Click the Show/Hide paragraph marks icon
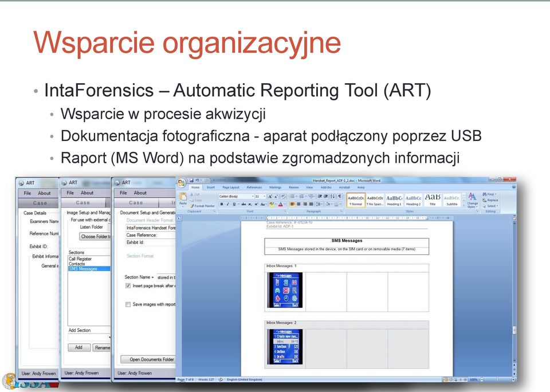Image resolution: width=550 pixels, height=392 pixels. click(x=340, y=197)
